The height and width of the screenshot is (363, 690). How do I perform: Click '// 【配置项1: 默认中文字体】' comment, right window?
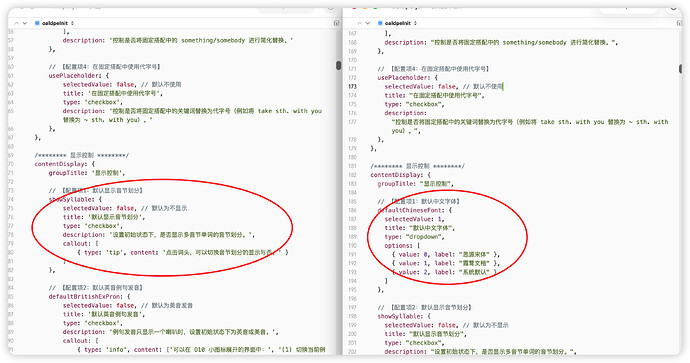click(419, 201)
